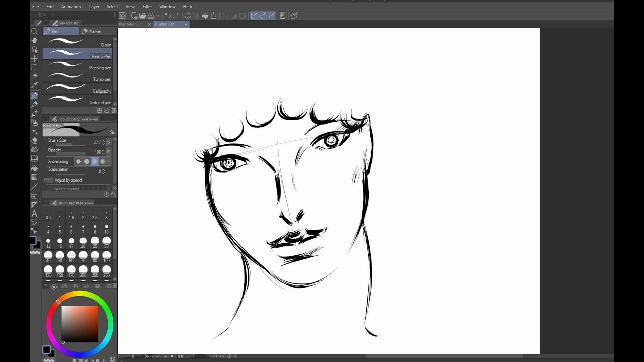Click the color wheel saturation square
This screenshot has height=362, width=644.
(x=79, y=324)
